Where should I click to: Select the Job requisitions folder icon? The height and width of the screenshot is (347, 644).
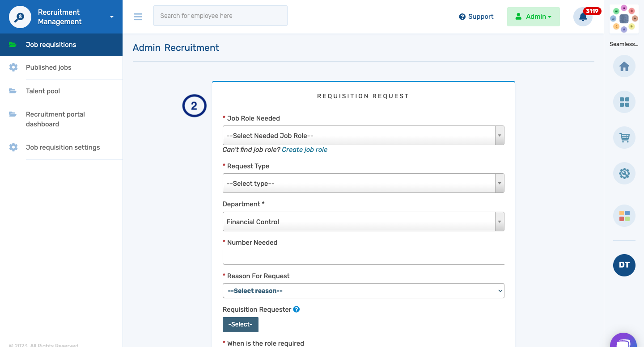coord(13,44)
